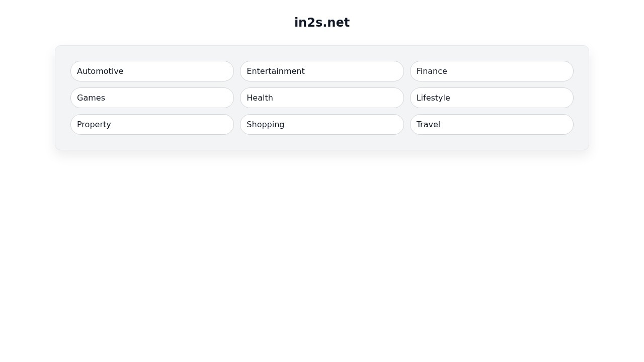
Task: Select the Games category
Action: coord(152,98)
